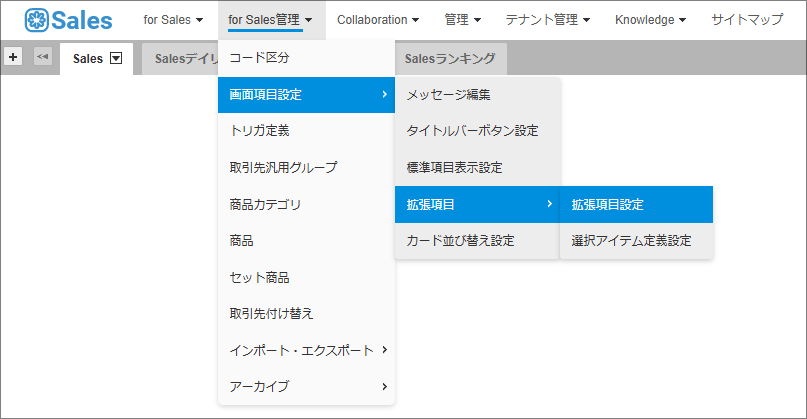The width and height of the screenshot is (807, 419).
Task: Open the 管理 menu
Action: click(x=462, y=20)
